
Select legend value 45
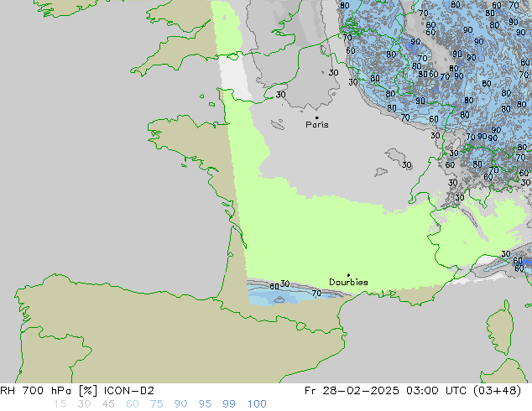(x=108, y=404)
